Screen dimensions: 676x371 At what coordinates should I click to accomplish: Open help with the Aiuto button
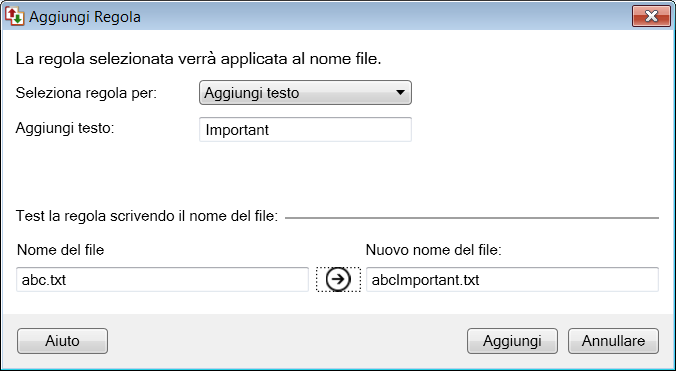pos(63,341)
